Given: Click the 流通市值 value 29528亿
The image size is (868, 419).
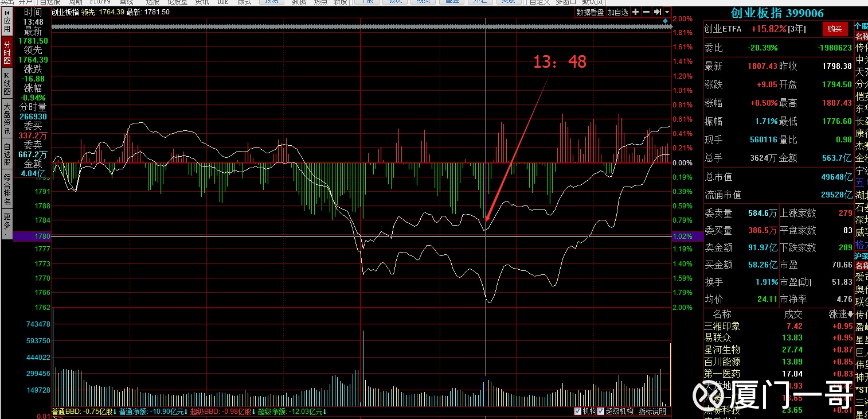Looking at the screenshot, I should click(x=836, y=195).
